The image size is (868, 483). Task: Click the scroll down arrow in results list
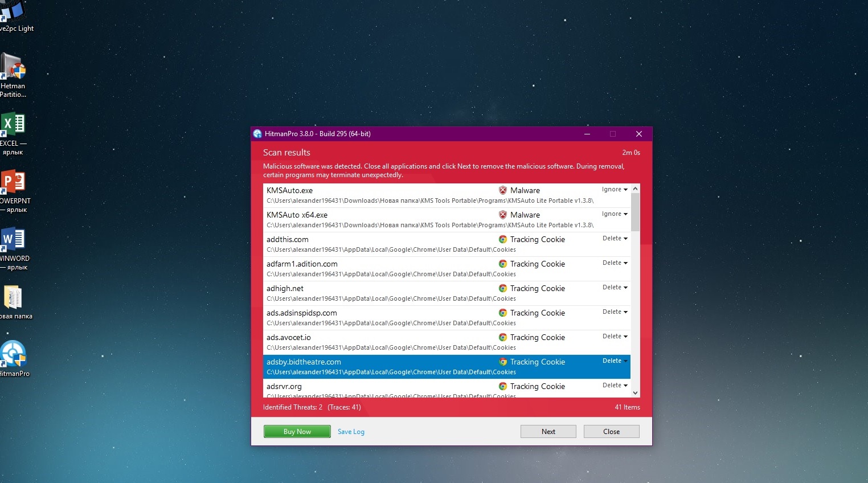point(636,392)
